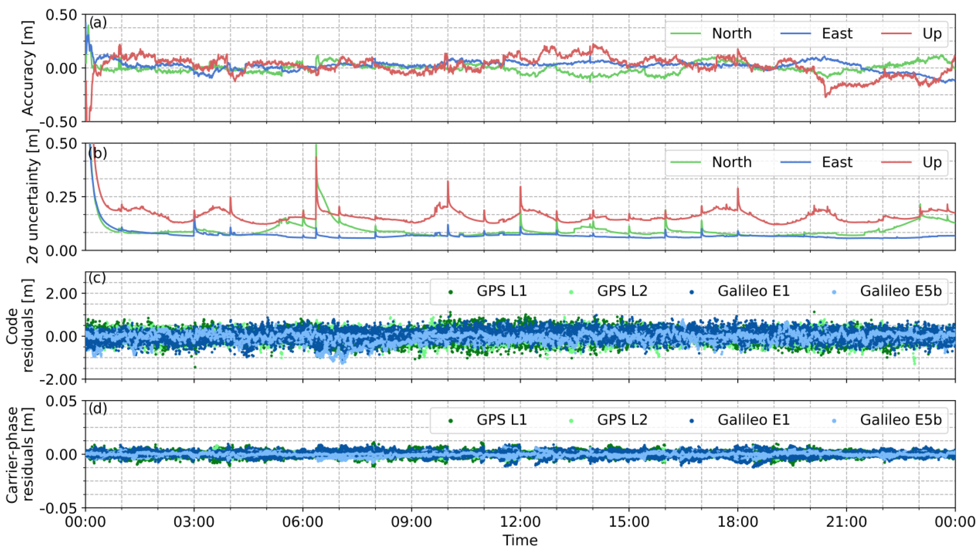Select the (a) panel label
The width and height of the screenshot is (980, 551).
98,23
